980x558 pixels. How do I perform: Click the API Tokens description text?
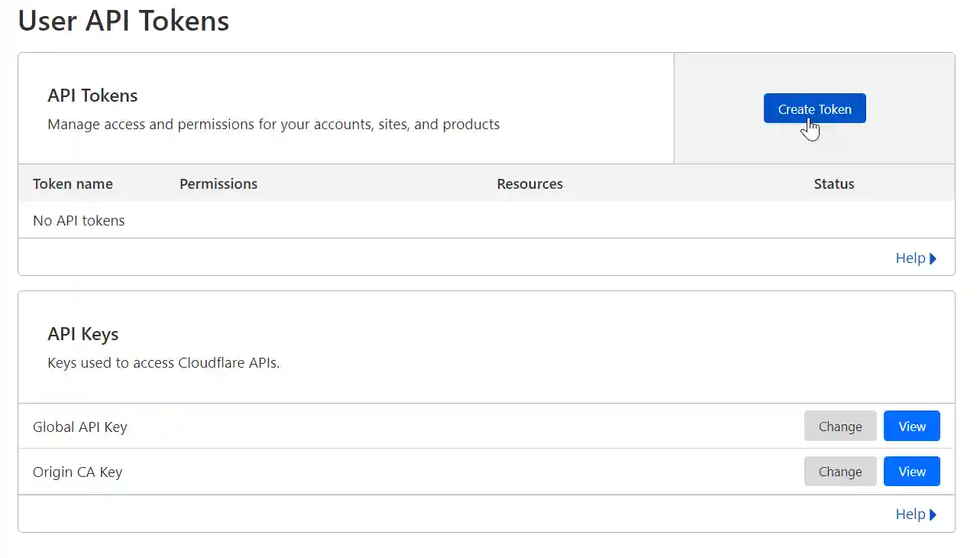click(273, 124)
